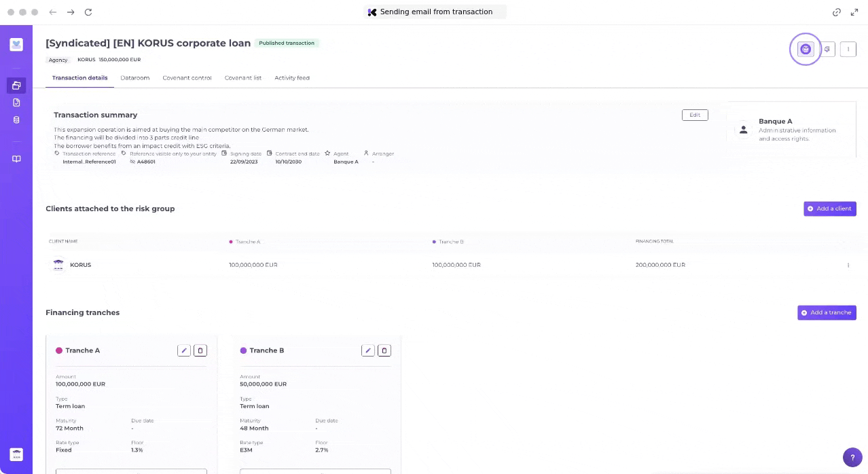Open the KORUS client row options menu
Image resolution: width=868 pixels, height=474 pixels.
click(x=848, y=265)
